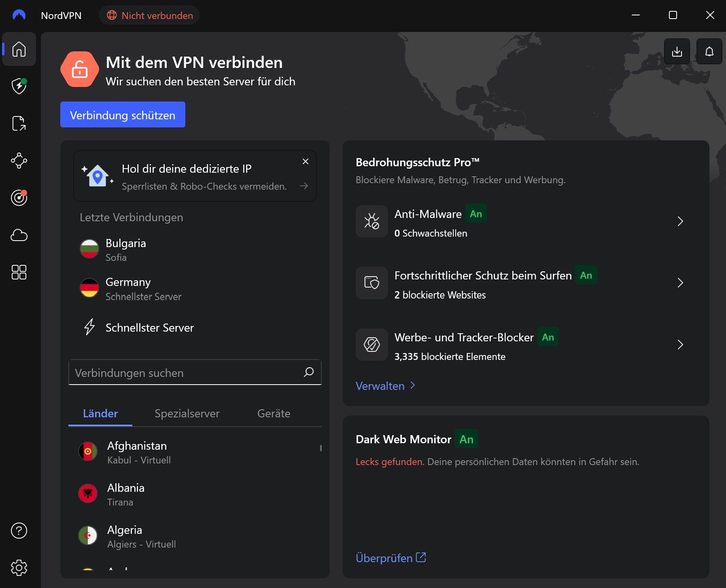Click the dedicated IP house icon
This screenshot has height=588, width=726.
(98, 176)
